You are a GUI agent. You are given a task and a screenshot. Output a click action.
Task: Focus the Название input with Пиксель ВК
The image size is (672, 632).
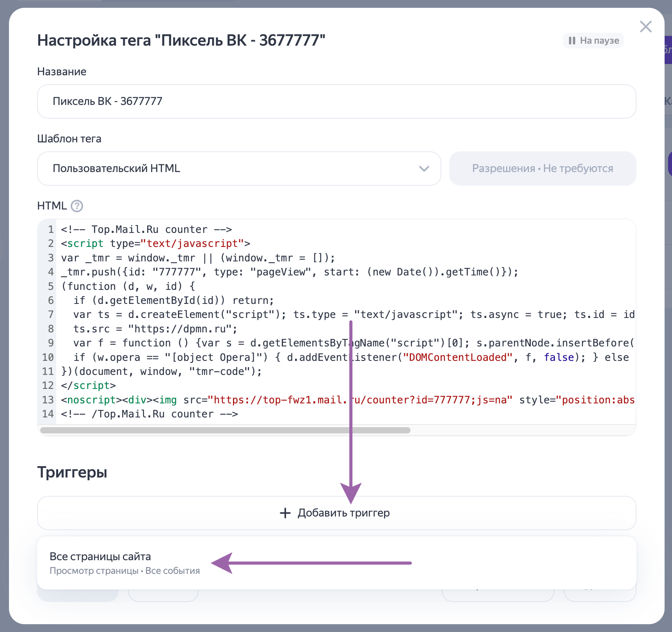pyautogui.click(x=336, y=101)
